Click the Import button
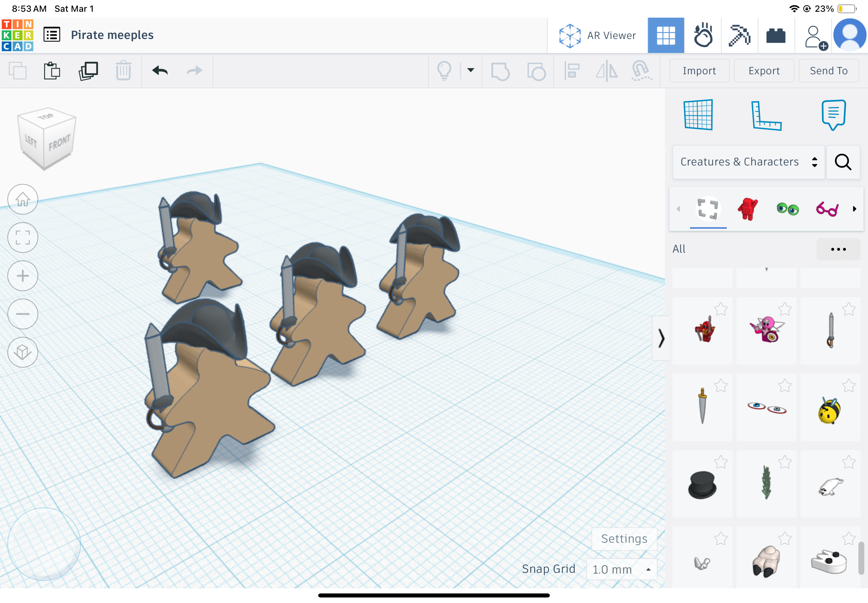This screenshot has height=603, width=868. pyautogui.click(x=699, y=71)
